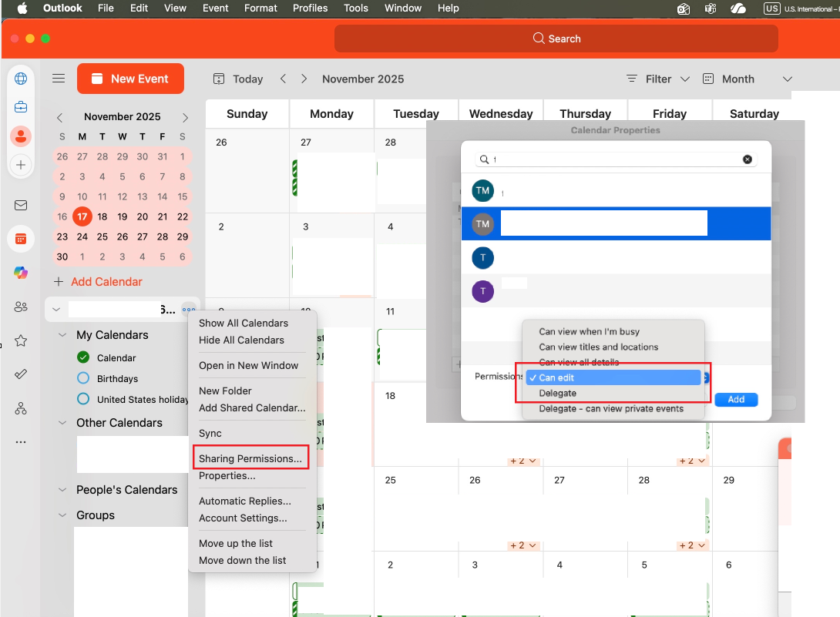
Task: Go to the previous month in main toolbar
Action: (284, 79)
